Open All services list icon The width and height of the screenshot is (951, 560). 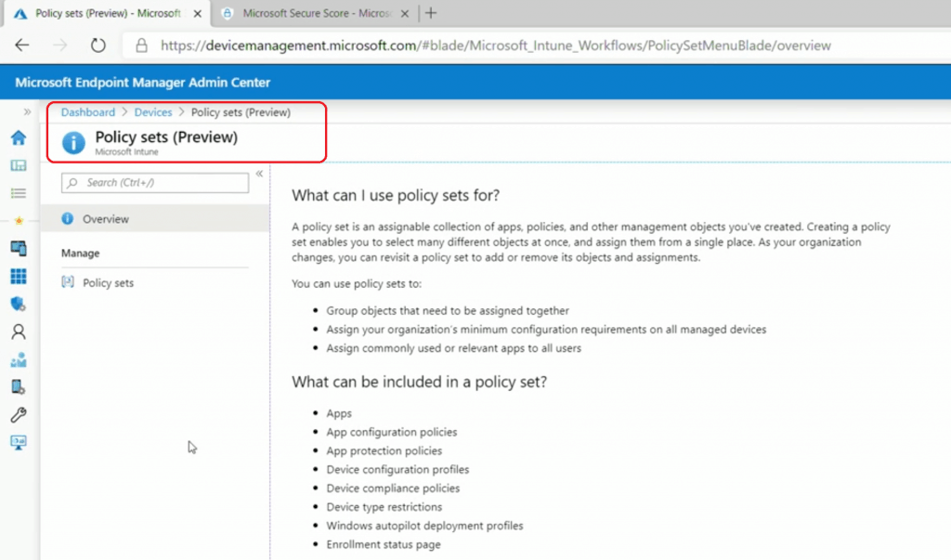coord(19,193)
